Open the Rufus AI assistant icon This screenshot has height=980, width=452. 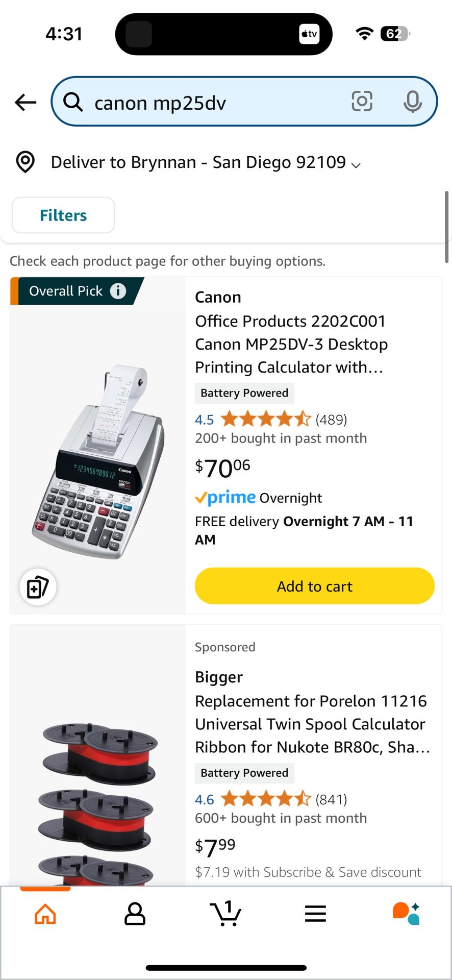(406, 914)
